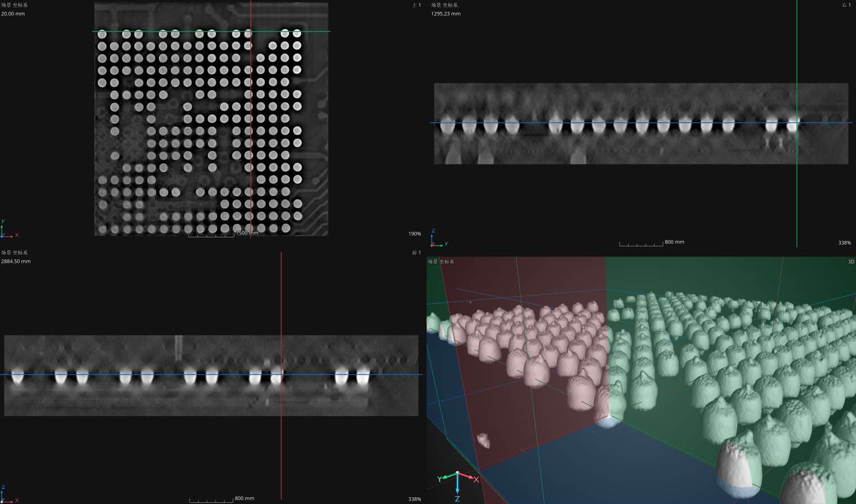Click the 338% zoom value in front view
The width and height of the screenshot is (856, 504).
[415, 499]
